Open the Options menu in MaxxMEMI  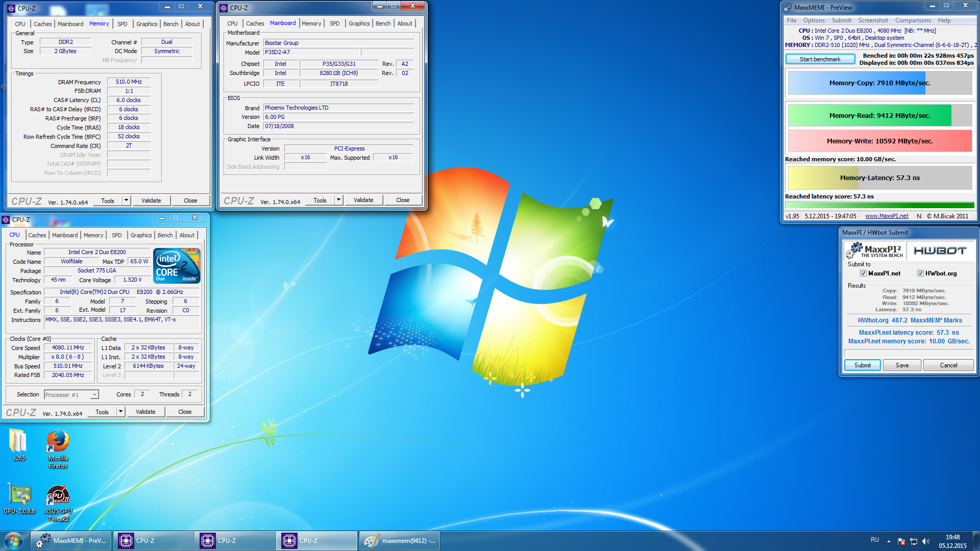pos(814,20)
